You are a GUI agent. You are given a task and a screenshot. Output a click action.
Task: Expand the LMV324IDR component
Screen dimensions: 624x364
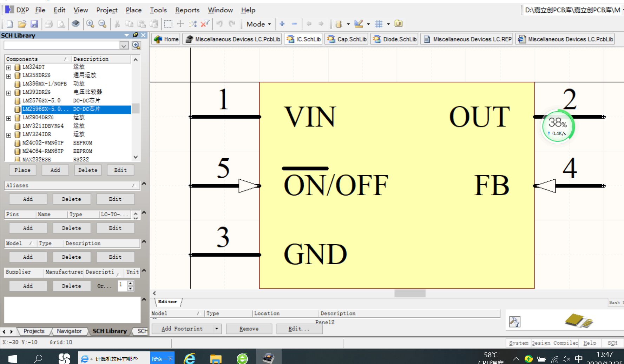(9, 135)
